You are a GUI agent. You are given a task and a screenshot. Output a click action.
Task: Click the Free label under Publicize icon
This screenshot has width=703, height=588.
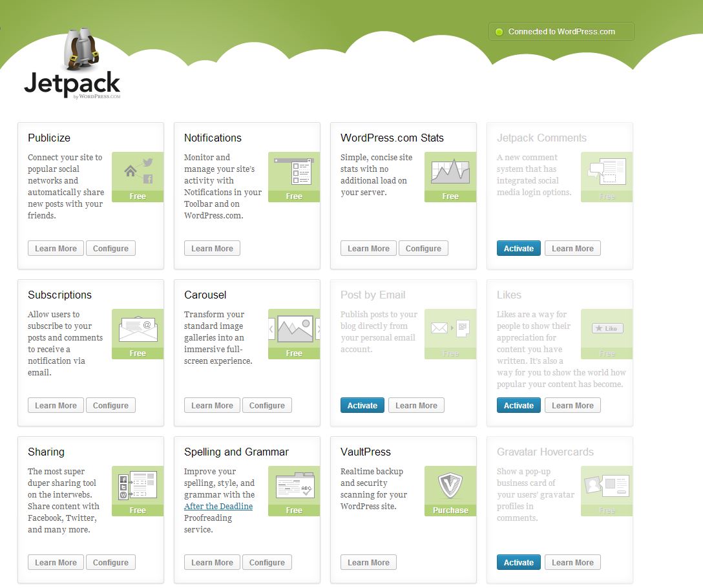coord(138,196)
